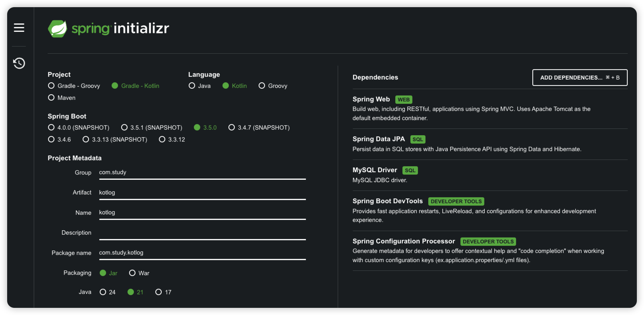Click the empty Description field
Image resolution: width=644 pixels, height=315 pixels.
tap(203, 233)
